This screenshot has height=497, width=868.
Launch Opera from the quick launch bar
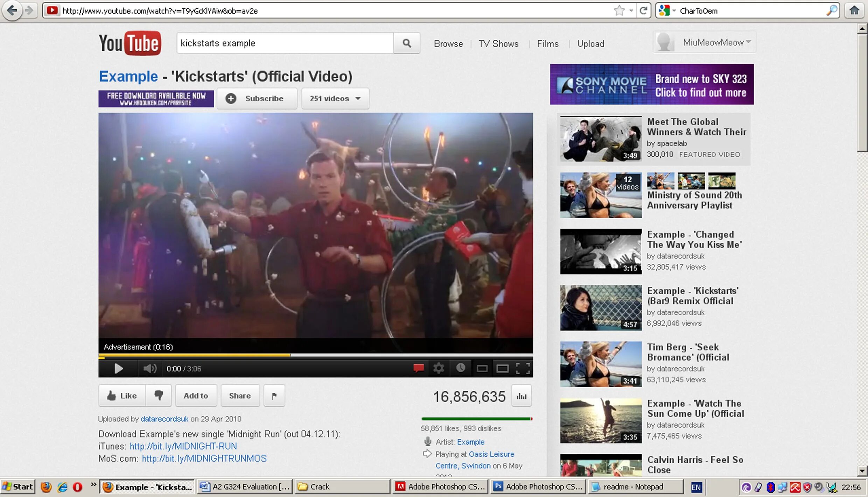(77, 487)
